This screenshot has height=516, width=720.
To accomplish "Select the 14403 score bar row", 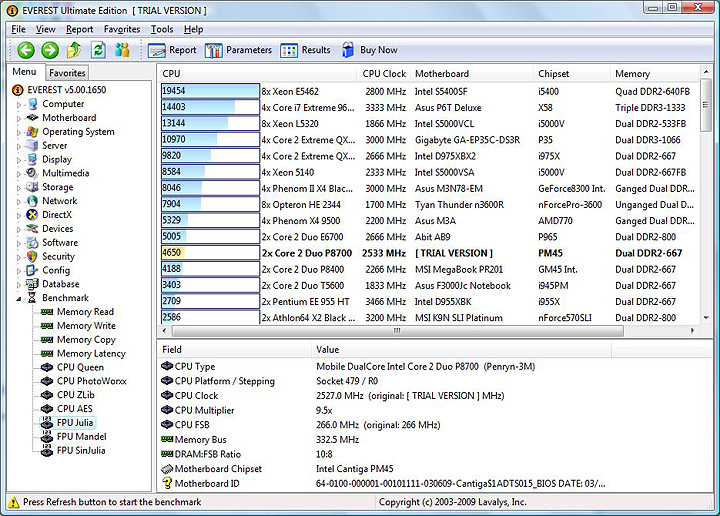I will (x=210, y=107).
